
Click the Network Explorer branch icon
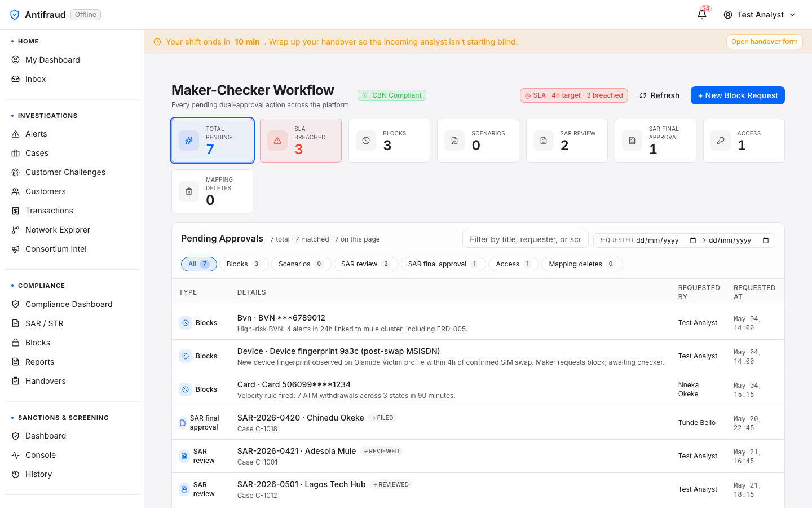pos(16,230)
